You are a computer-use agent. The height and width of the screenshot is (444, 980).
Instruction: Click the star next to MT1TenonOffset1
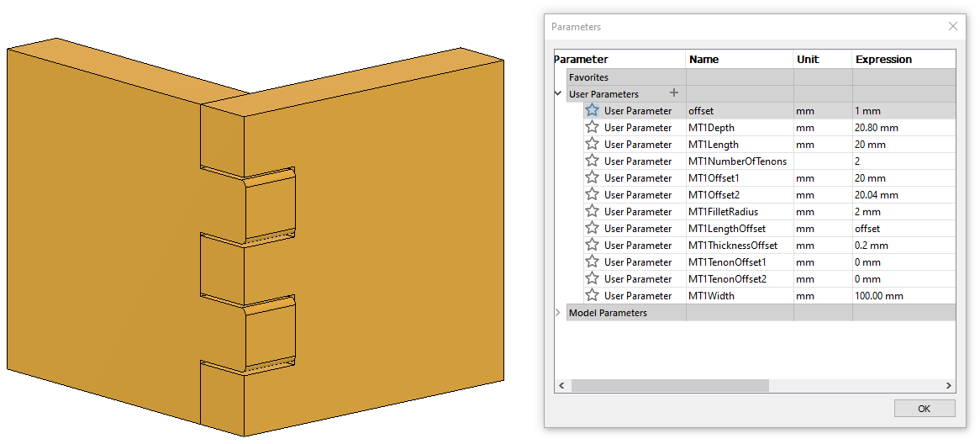[593, 262]
